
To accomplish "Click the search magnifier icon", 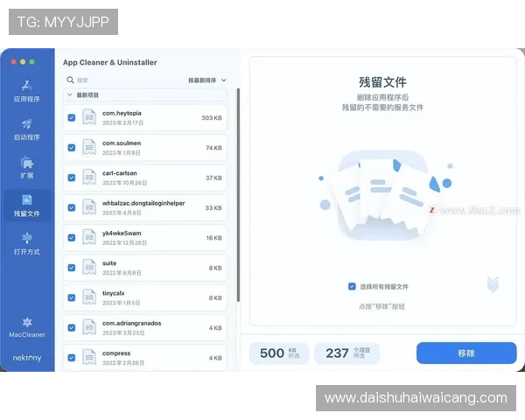I will coord(70,80).
